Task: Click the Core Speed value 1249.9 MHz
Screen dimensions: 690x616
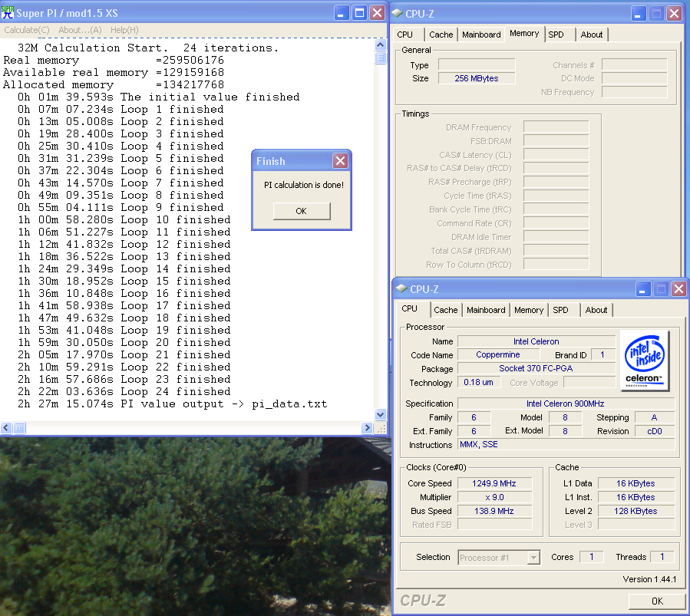Action: (x=494, y=483)
